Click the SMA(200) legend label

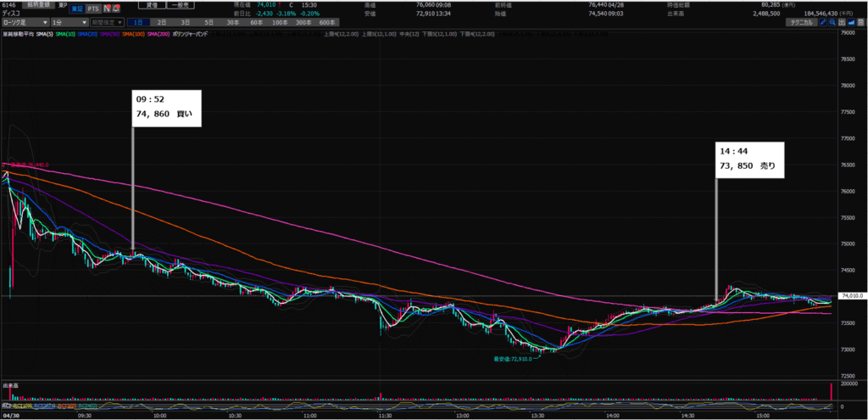pyautogui.click(x=159, y=33)
